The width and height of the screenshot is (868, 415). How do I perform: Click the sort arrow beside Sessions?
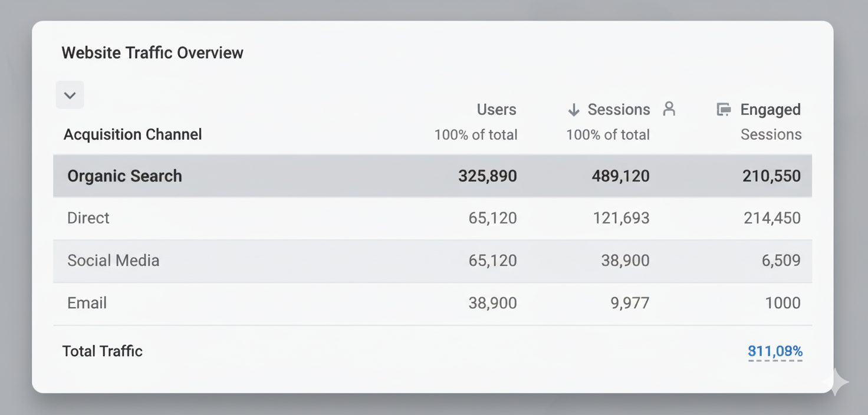click(x=573, y=110)
